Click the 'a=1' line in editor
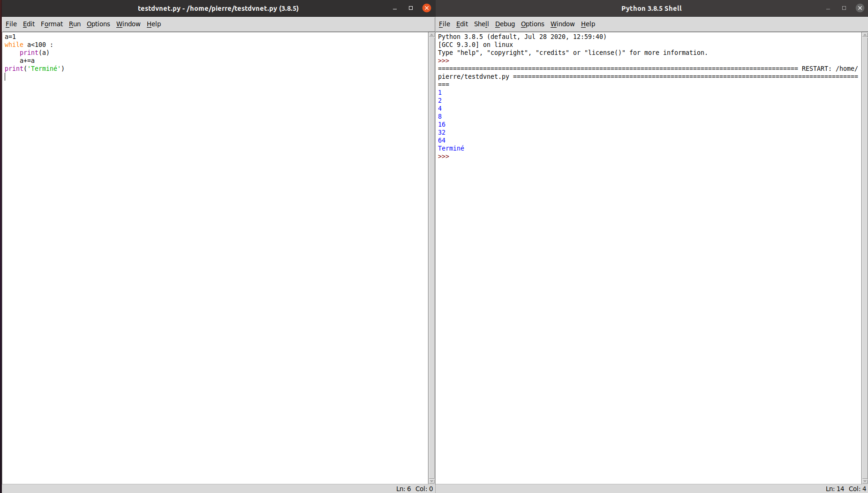 click(x=10, y=37)
